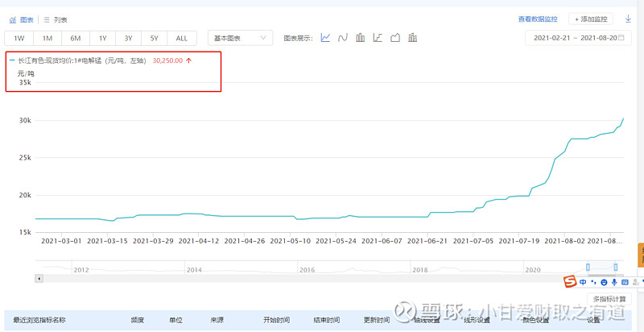Click the download arrow icon
Viewport: 644px width, 332px height.
(628, 19)
